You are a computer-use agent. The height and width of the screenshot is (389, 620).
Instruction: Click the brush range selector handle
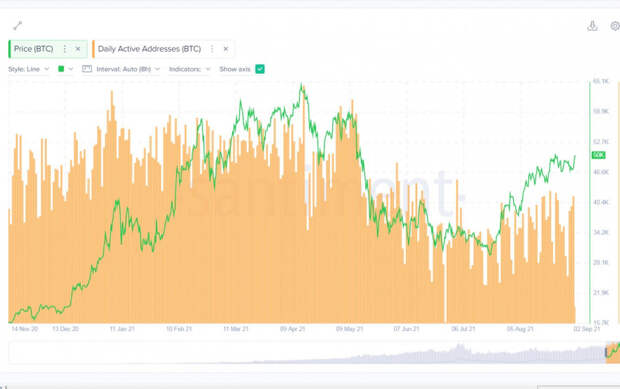point(606,352)
